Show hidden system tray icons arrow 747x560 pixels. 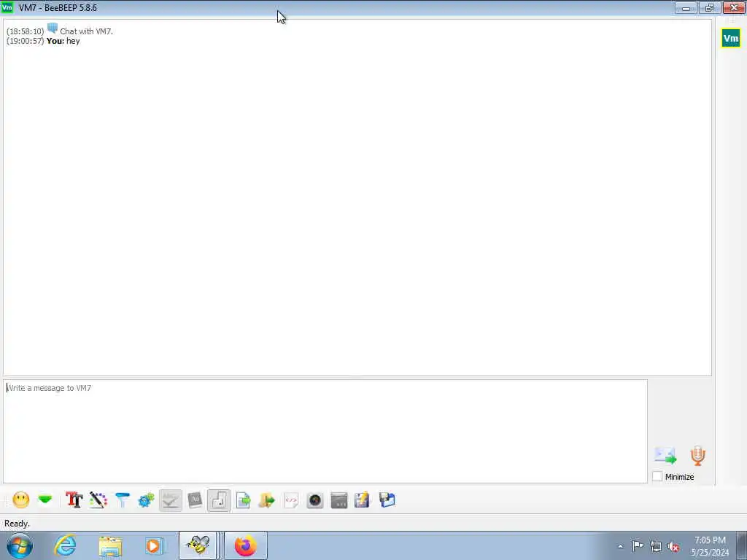tap(620, 546)
